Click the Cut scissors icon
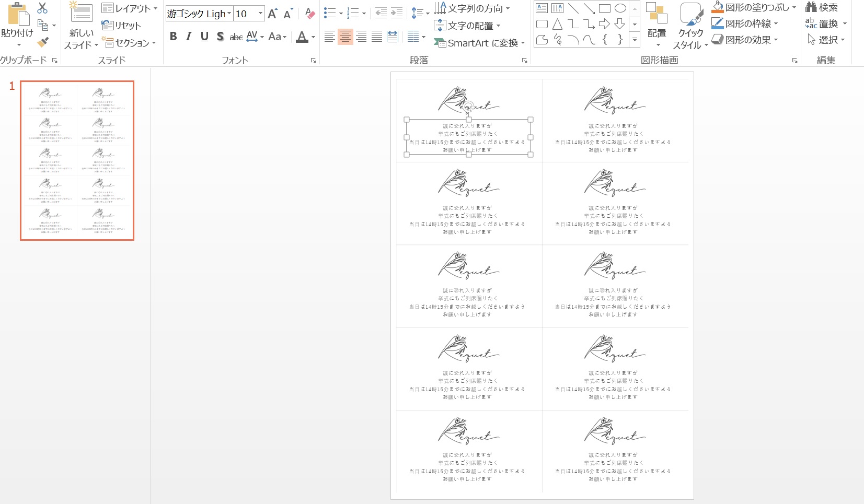This screenshot has height=504, width=864. tap(42, 8)
